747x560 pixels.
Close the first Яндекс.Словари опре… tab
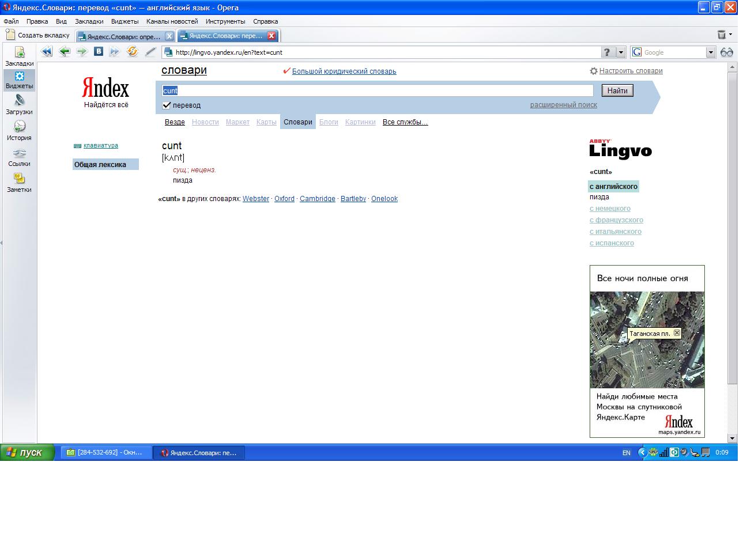169,36
